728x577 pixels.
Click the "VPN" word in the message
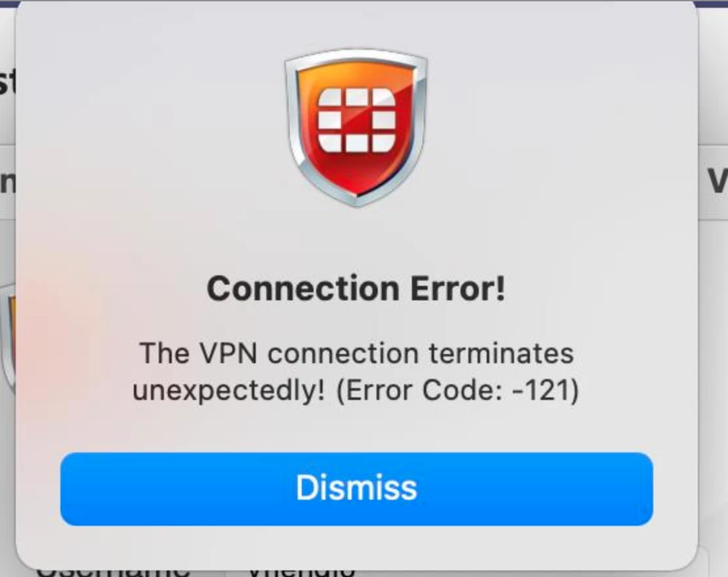coord(228,353)
